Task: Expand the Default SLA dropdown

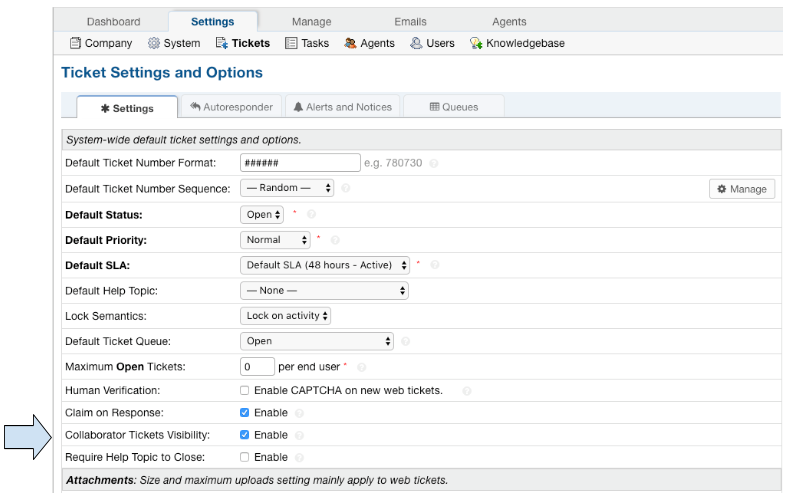Action: [x=325, y=265]
